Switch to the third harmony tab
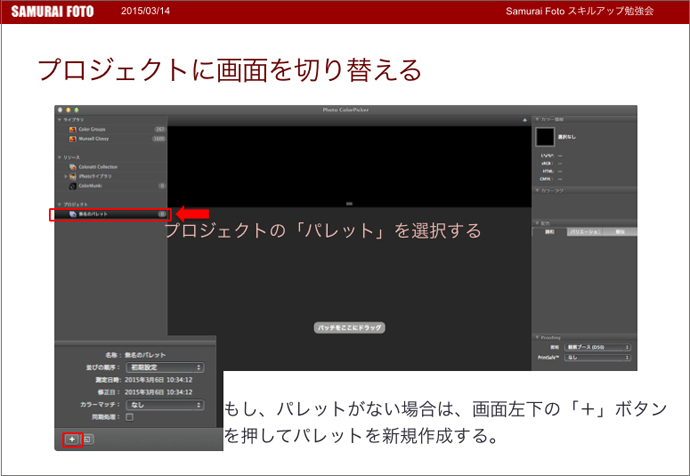 click(620, 232)
